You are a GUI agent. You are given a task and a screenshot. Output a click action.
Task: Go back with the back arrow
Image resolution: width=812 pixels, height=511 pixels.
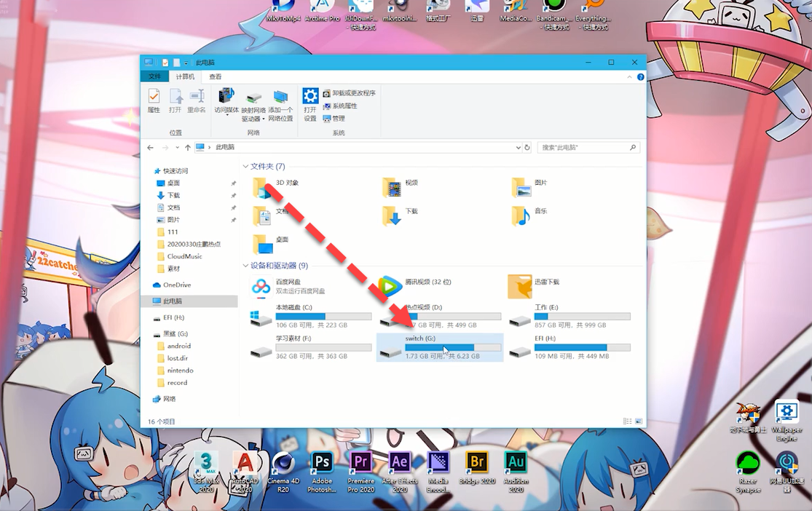click(x=150, y=148)
